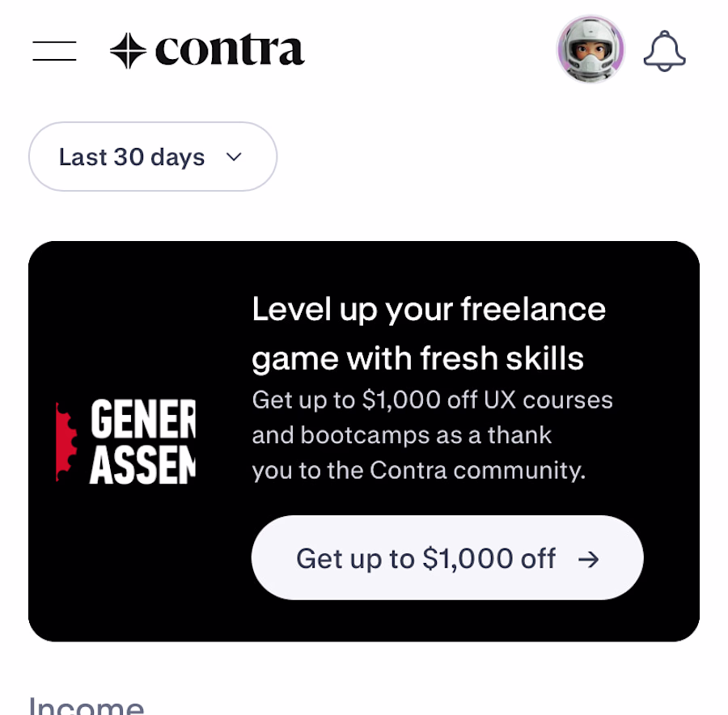The image size is (728, 715).
Task: Open the astronaut profile avatar
Action: 590,49
